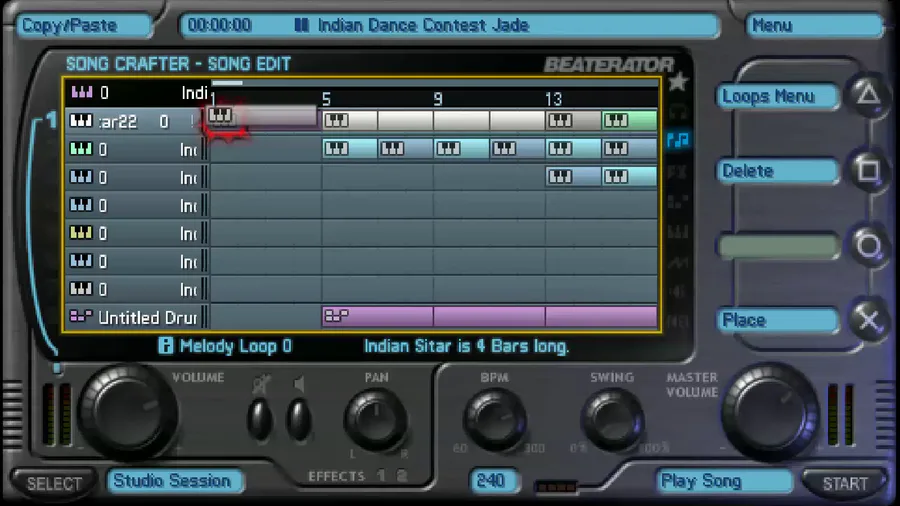Click the 00:00:00 time counter
This screenshot has height=506, width=900.
219,26
